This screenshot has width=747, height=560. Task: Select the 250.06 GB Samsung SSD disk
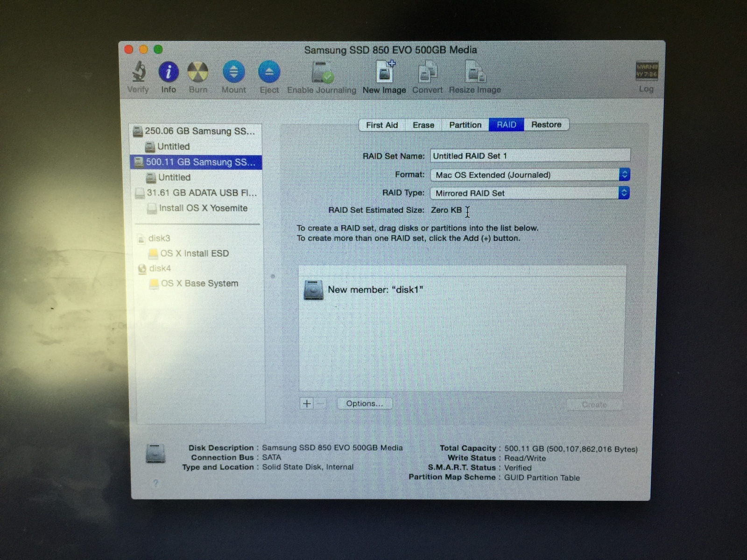(x=196, y=131)
